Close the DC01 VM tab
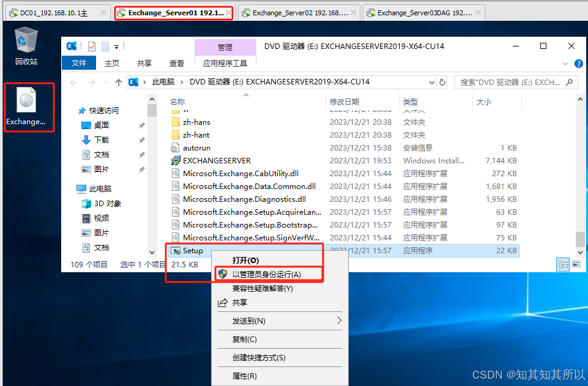 click(103, 13)
